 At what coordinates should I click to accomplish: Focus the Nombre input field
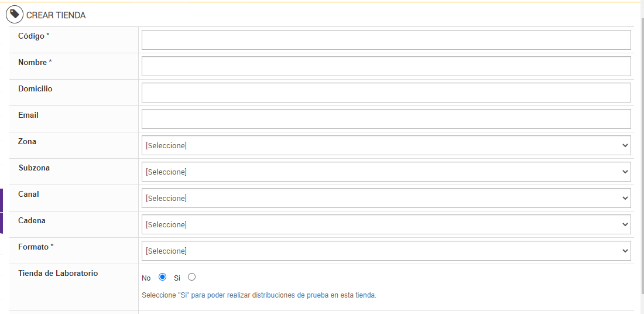[x=386, y=66]
